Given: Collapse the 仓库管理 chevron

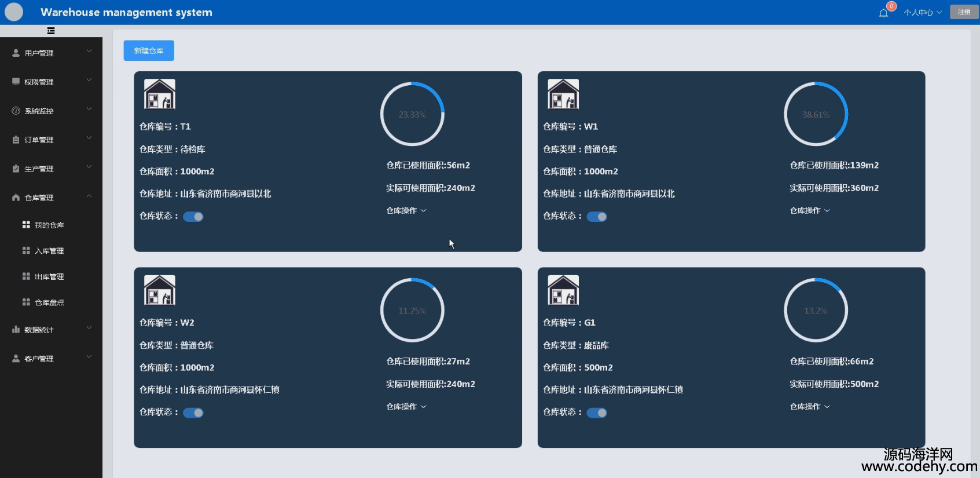Looking at the screenshot, I should pyautogui.click(x=89, y=196).
